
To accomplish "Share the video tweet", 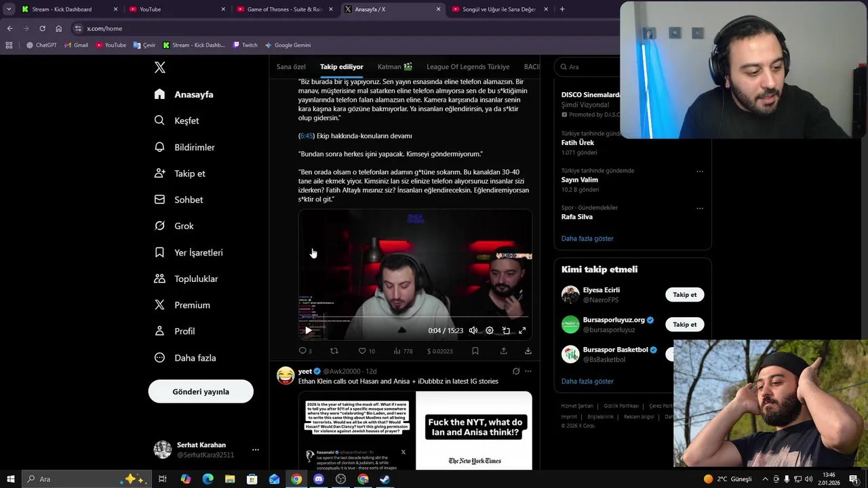I will click(503, 351).
